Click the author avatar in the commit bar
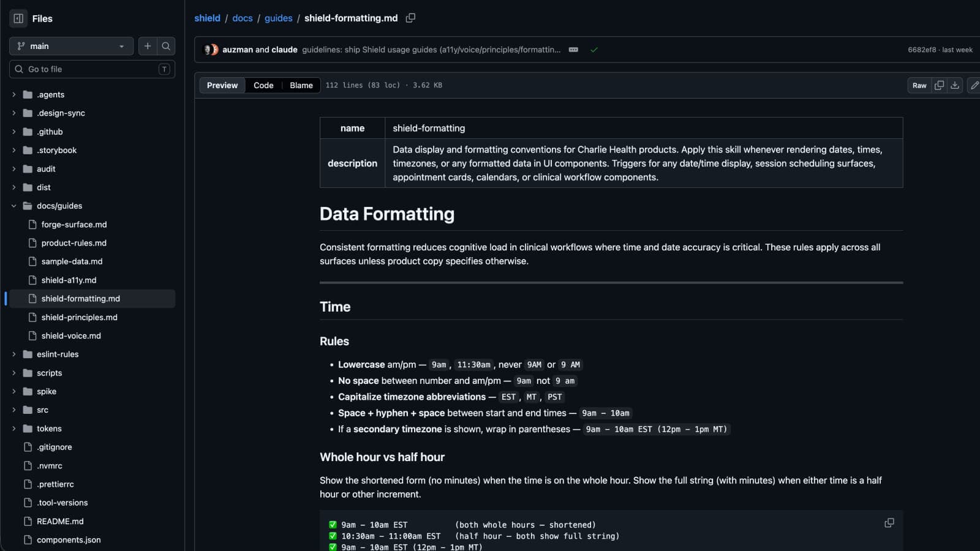 point(211,50)
